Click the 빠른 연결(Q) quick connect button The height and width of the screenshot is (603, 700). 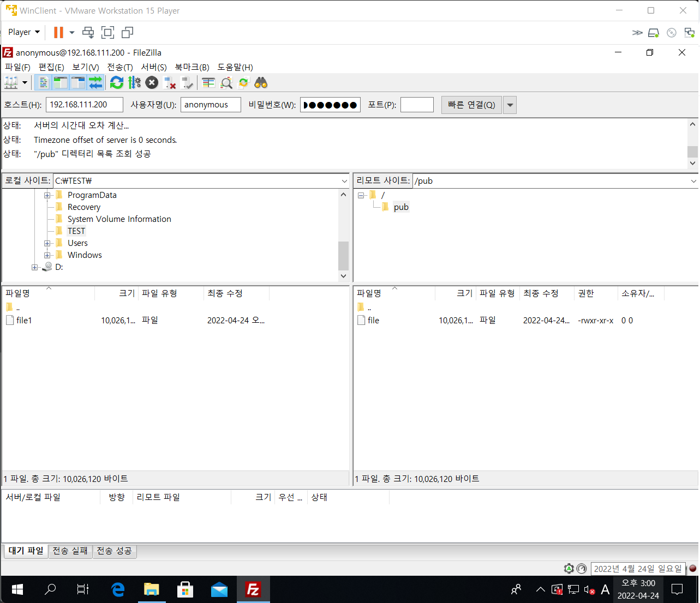click(x=471, y=105)
